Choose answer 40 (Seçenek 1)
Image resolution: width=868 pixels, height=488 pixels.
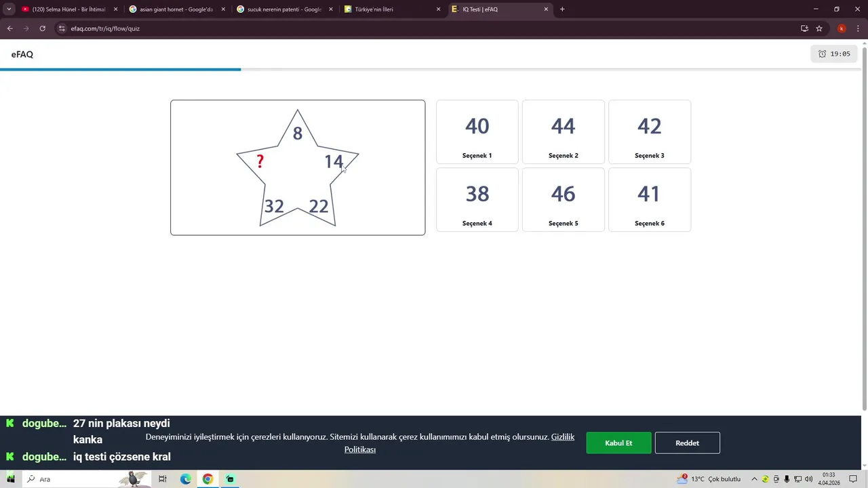click(x=477, y=132)
